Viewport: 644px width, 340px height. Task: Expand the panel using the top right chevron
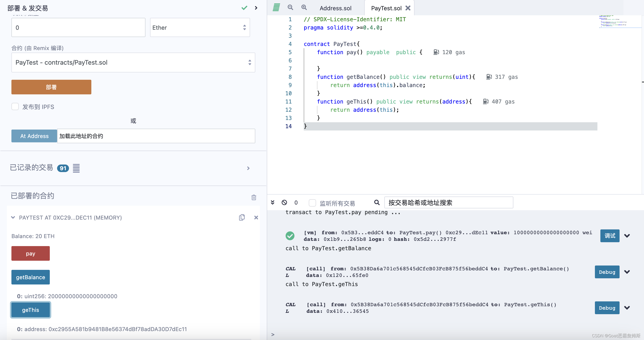[256, 8]
